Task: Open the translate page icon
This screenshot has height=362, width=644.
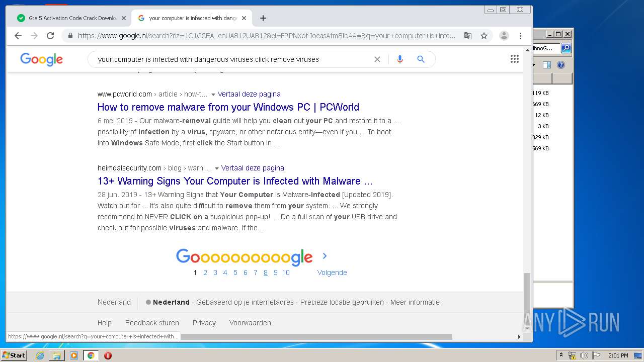Action: click(x=468, y=36)
